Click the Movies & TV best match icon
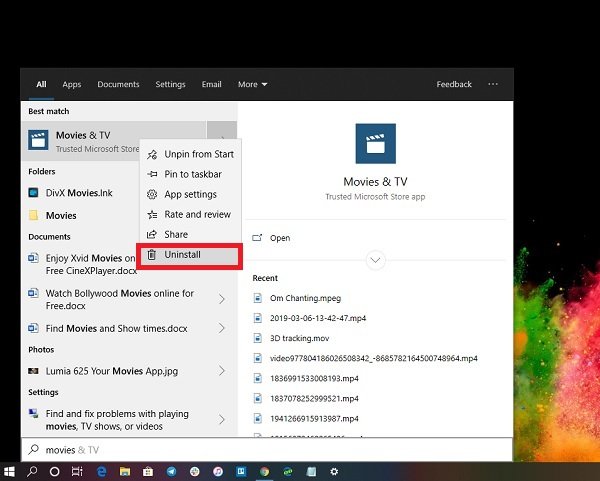 tap(38, 140)
